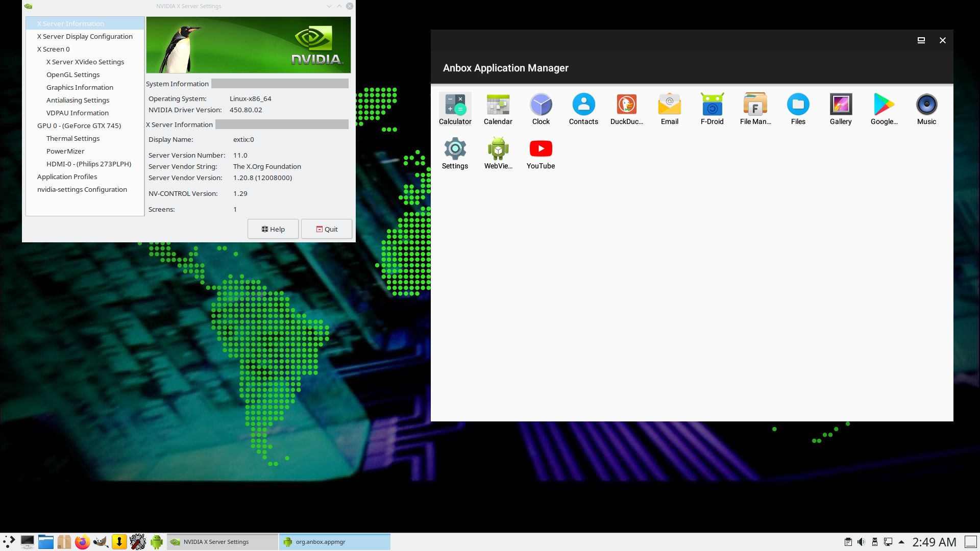Open OpenGL Settings page
Screen dimensions: 980x551
coord(85,74)
